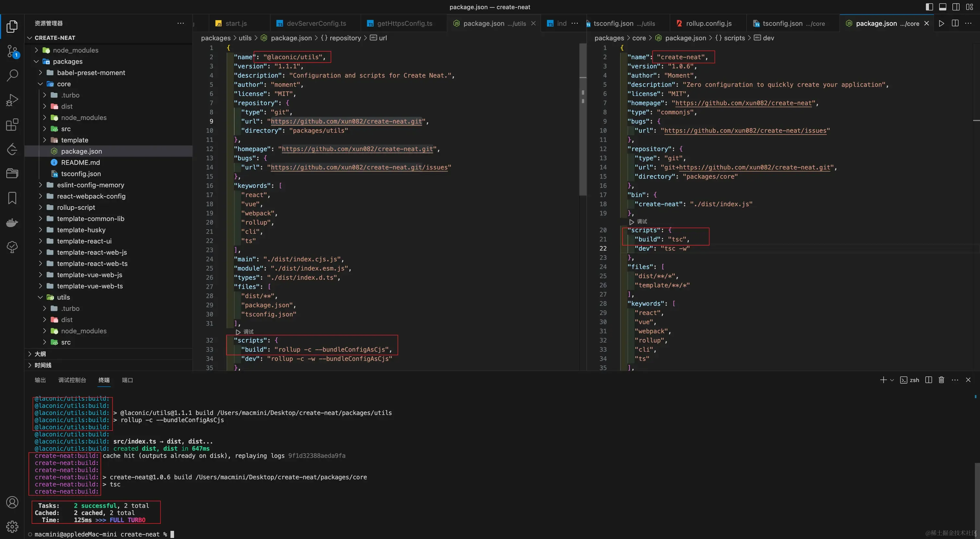Open the 输出 output panel tab
The image size is (980, 539).
point(40,380)
